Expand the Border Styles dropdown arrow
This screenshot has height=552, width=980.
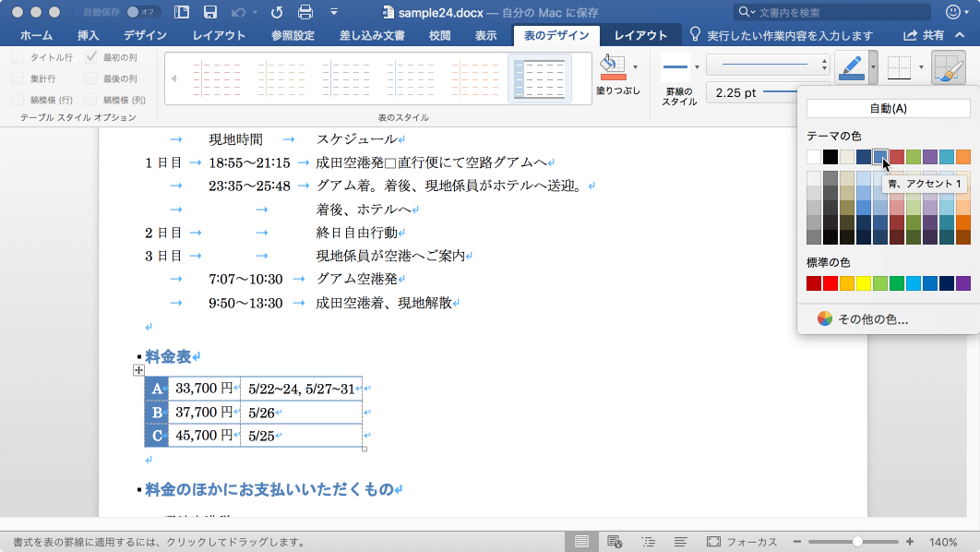697,66
